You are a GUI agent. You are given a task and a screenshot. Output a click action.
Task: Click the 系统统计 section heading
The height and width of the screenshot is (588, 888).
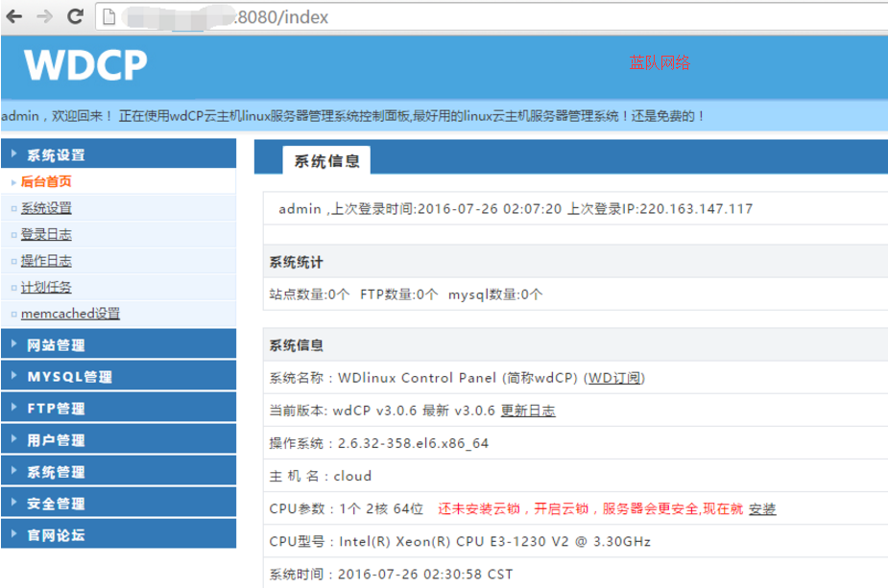[297, 262]
